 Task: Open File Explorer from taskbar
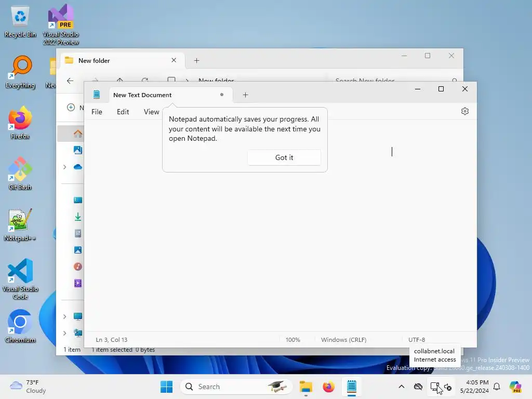[305, 387]
